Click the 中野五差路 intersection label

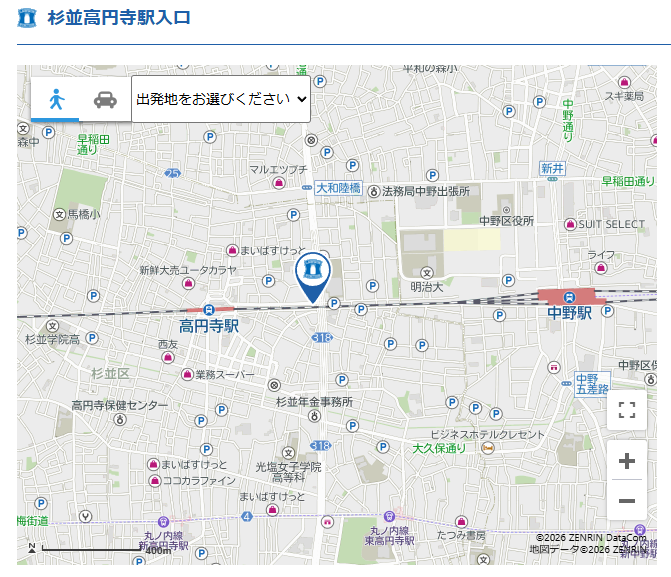point(592,384)
